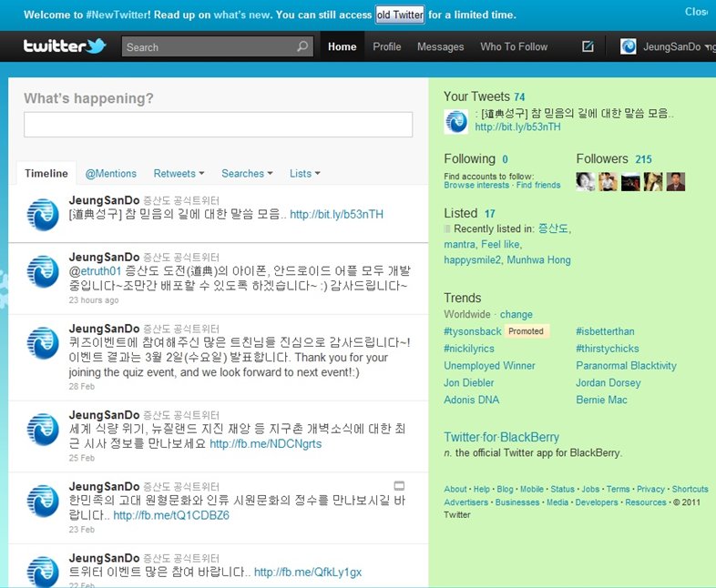Click the 23 hours ago timestamp

click(94, 300)
